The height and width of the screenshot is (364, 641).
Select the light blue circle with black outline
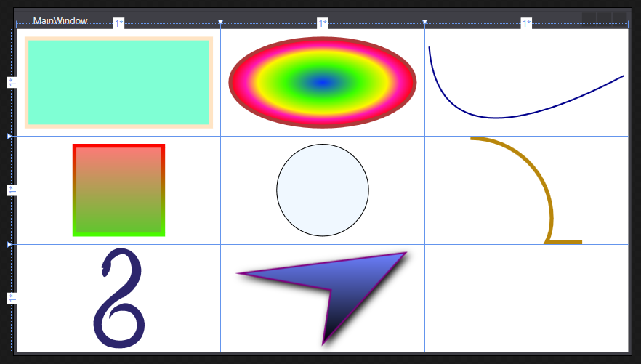[322, 190]
